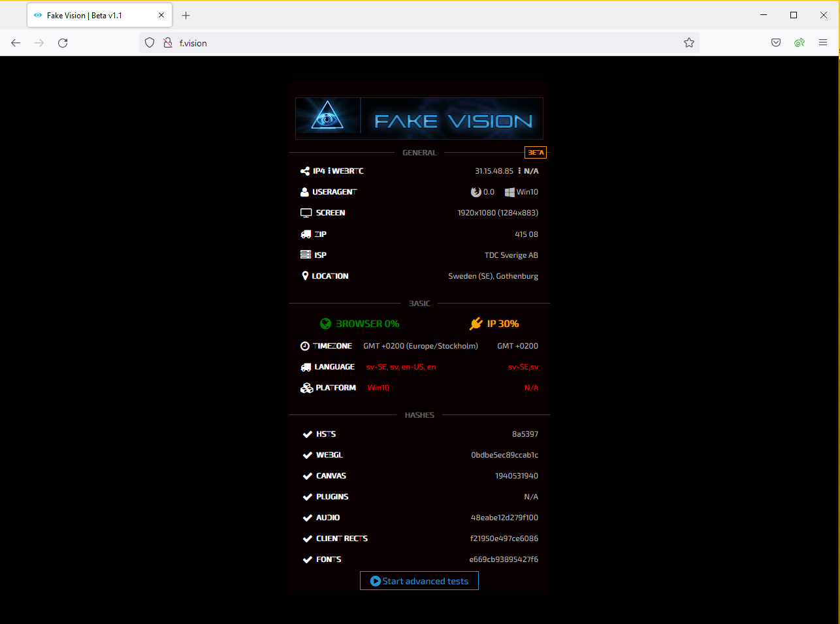Click the Useragent person icon
840x624 pixels.
[304, 192]
